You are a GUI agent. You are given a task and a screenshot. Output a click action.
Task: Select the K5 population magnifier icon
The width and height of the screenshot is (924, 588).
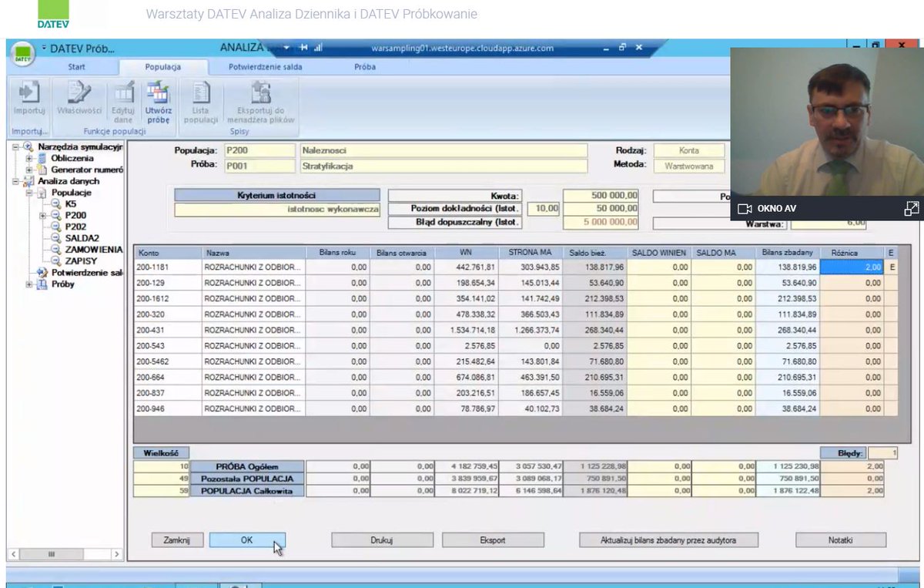[56, 204]
